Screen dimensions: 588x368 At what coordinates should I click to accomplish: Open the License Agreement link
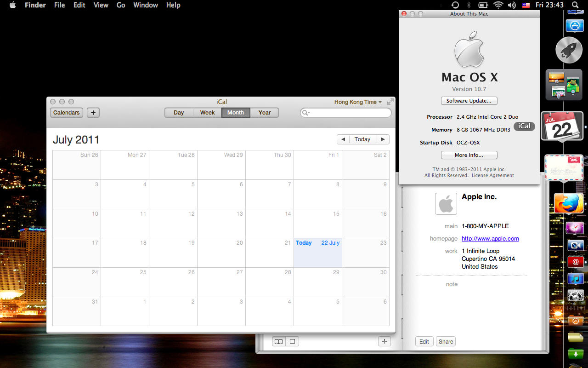coord(492,175)
